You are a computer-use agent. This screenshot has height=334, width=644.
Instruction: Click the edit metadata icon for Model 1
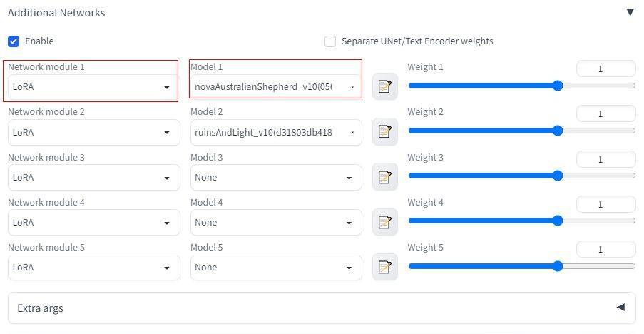pyautogui.click(x=385, y=86)
